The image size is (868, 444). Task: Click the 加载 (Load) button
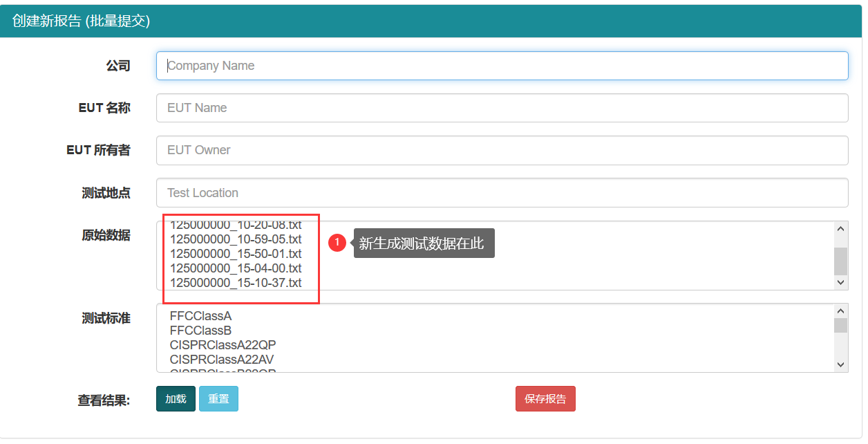point(175,398)
